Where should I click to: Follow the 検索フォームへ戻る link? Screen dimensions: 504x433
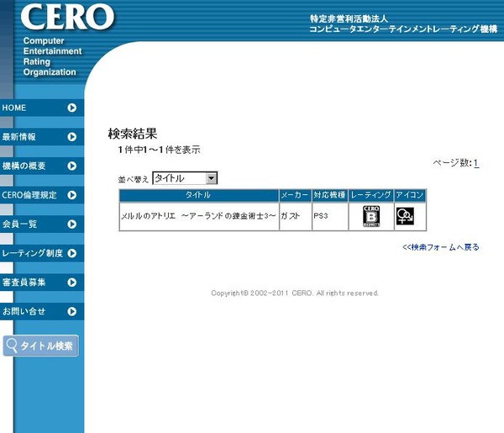[x=441, y=247]
